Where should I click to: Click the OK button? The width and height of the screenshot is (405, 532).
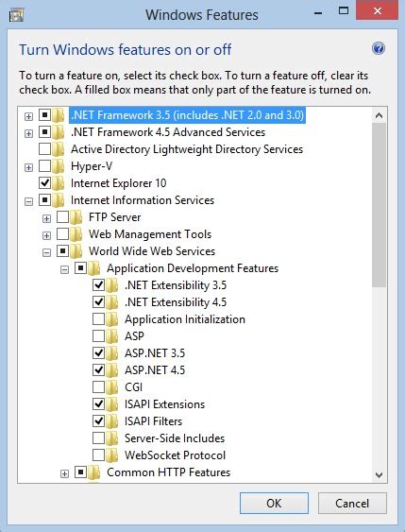pyautogui.click(x=274, y=503)
